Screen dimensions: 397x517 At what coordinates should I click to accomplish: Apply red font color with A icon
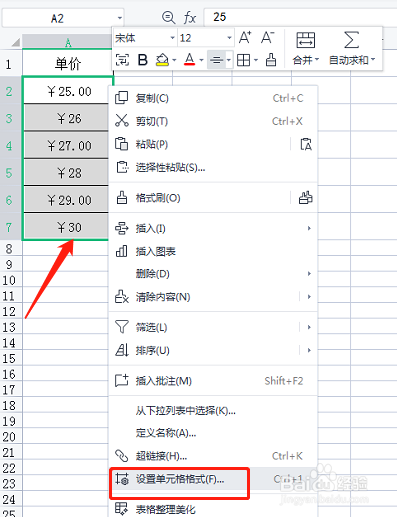189,60
